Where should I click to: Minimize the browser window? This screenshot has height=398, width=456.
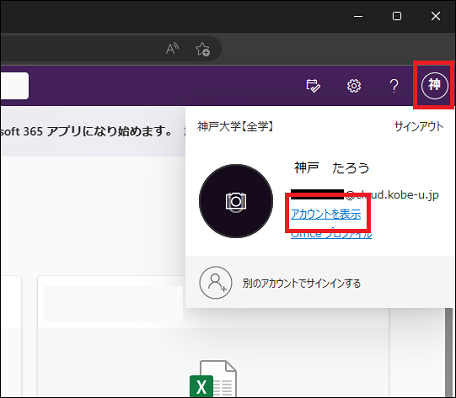pos(358,16)
